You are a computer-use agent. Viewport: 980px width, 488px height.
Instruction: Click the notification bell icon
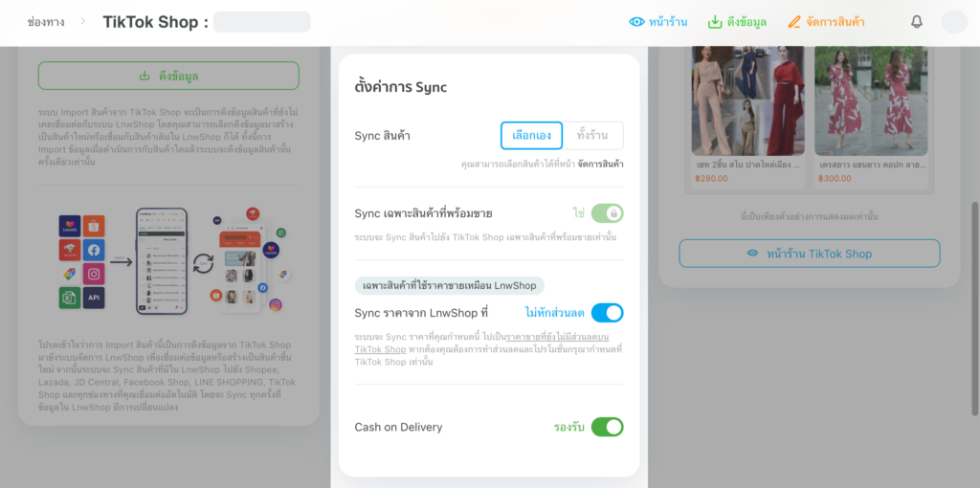pos(916,22)
